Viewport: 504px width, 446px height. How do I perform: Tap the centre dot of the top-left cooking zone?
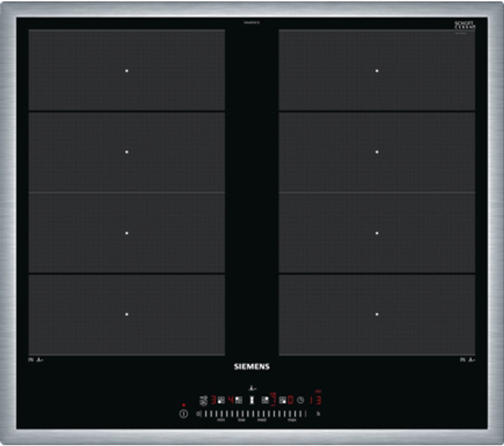pos(126,71)
